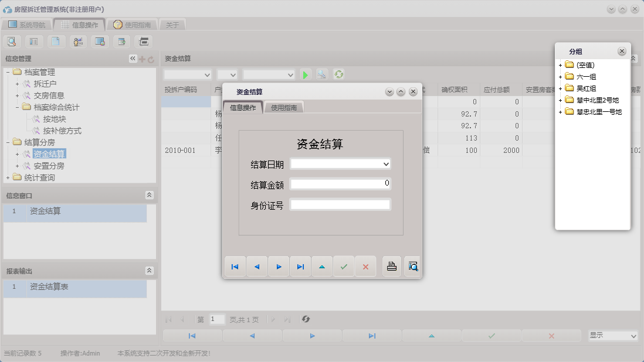Click green refresh icon in filter bar
This screenshot has height=362, width=644.
[x=339, y=74]
